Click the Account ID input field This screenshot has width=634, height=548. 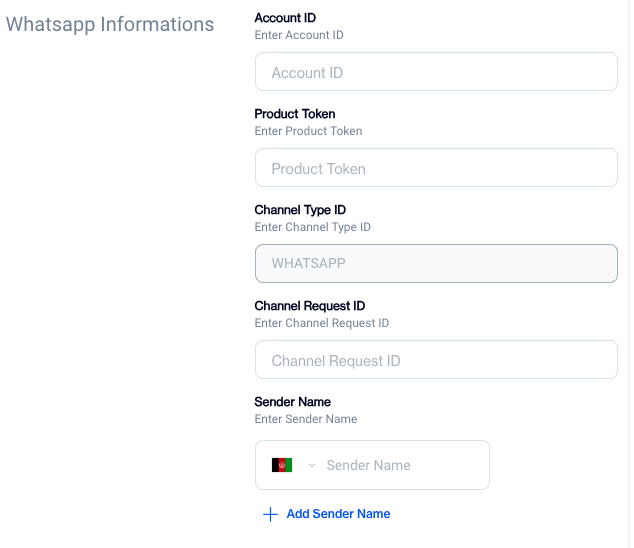tap(436, 72)
